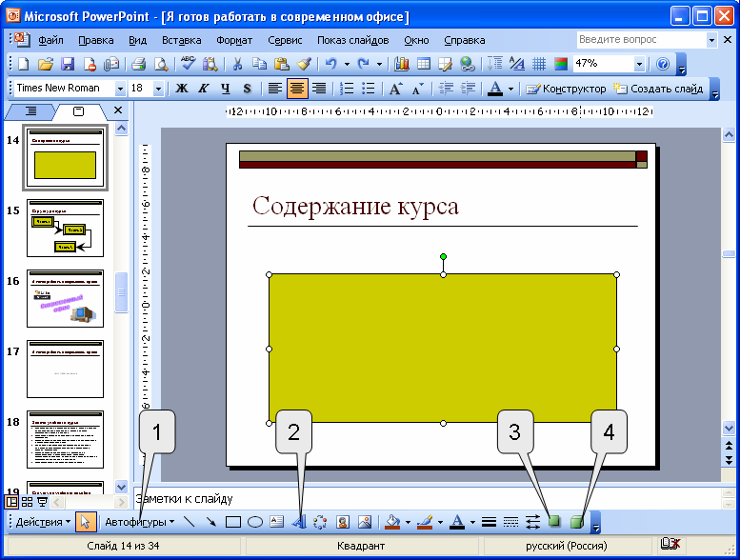Insert a table from the toolbar
Screen dimensions: 740x560
(x=423, y=64)
